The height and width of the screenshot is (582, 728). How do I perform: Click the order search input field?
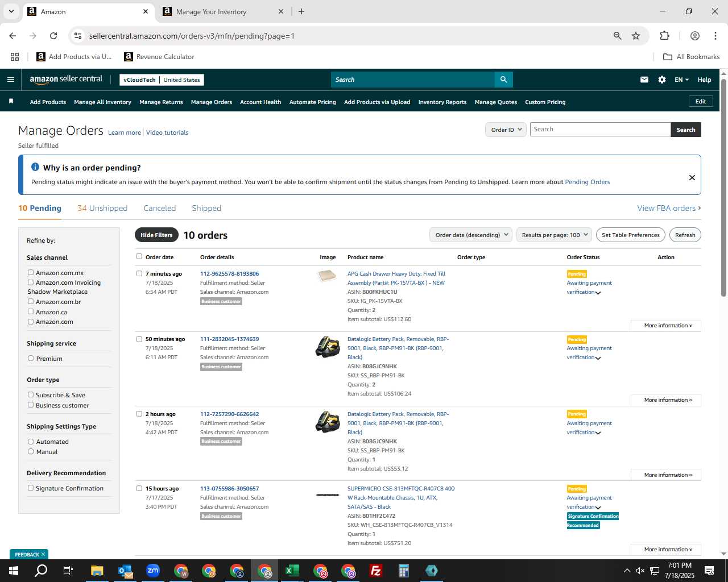[x=600, y=130]
